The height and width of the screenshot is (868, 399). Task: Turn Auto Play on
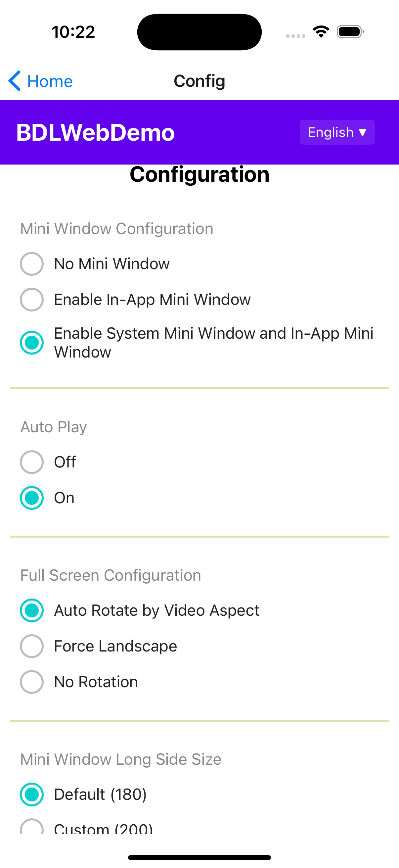(32, 498)
